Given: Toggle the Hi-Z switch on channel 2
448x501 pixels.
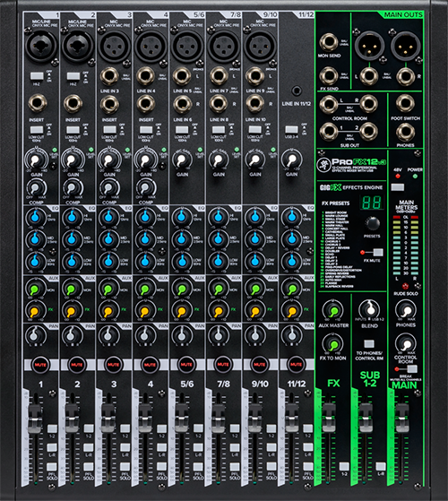Looking at the screenshot, I should [73, 76].
